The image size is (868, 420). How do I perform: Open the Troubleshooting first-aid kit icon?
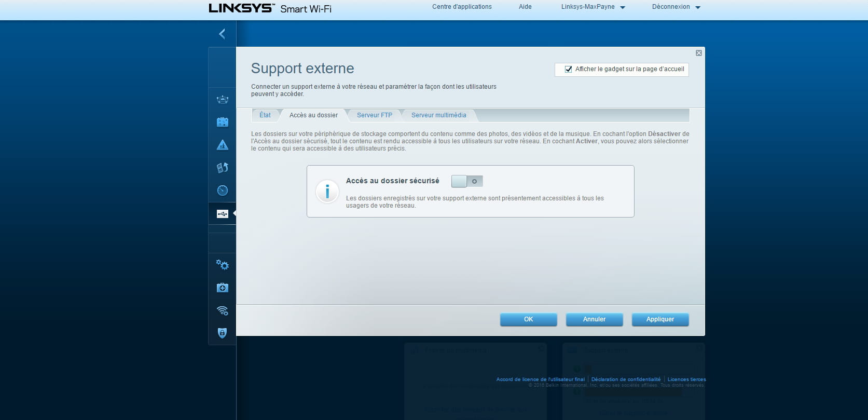coord(222,288)
